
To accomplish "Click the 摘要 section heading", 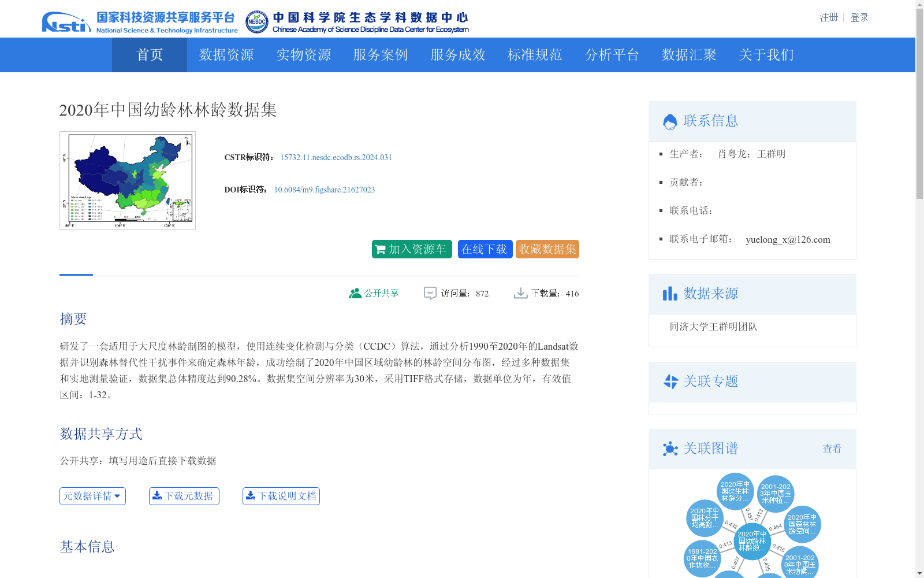I will point(73,318).
